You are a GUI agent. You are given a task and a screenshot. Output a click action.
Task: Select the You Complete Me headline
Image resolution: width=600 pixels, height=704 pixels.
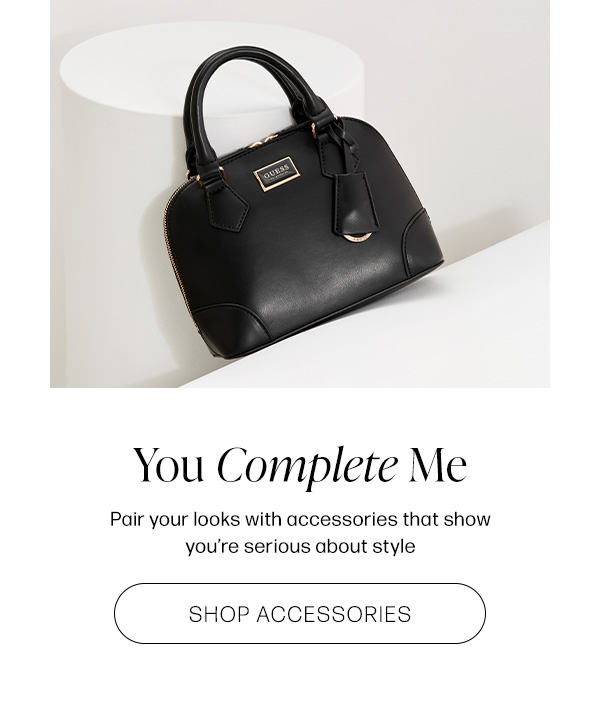tap(300, 466)
